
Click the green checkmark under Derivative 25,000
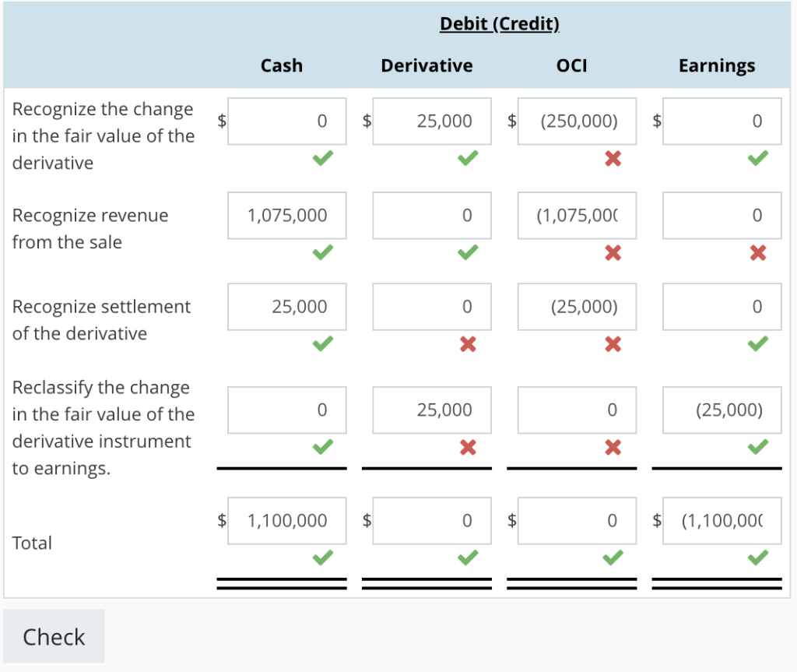click(x=468, y=159)
